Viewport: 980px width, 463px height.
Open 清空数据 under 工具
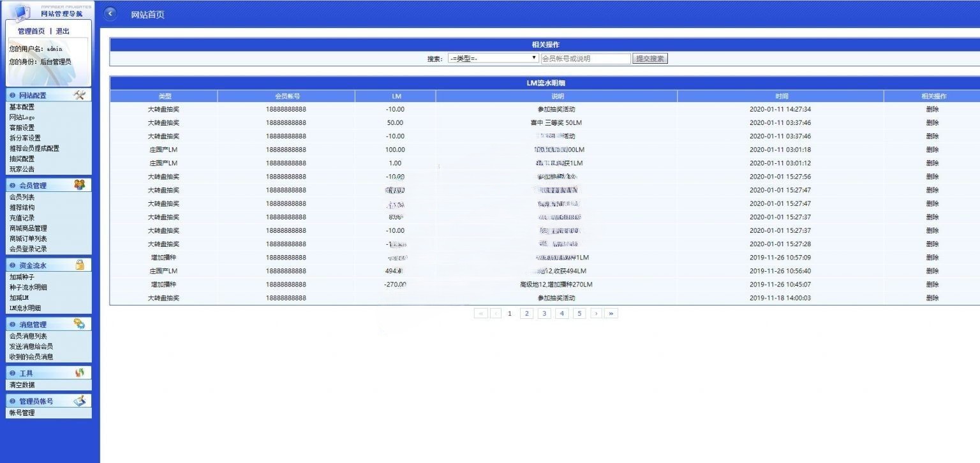tap(22, 385)
